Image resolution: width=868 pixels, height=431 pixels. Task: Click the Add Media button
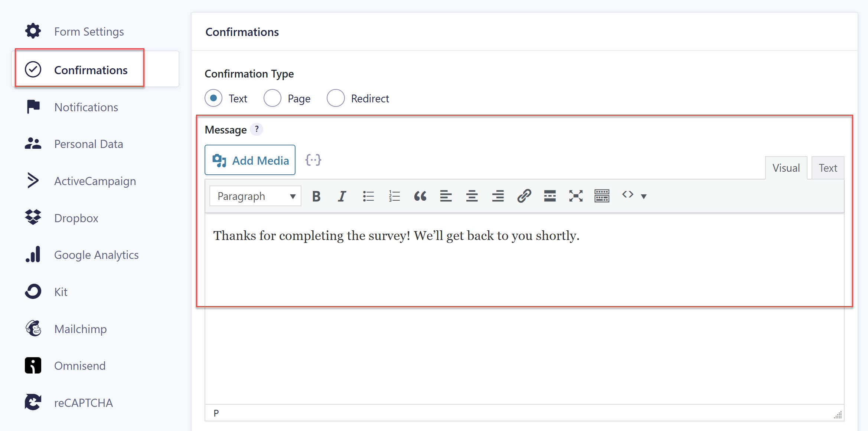point(250,160)
